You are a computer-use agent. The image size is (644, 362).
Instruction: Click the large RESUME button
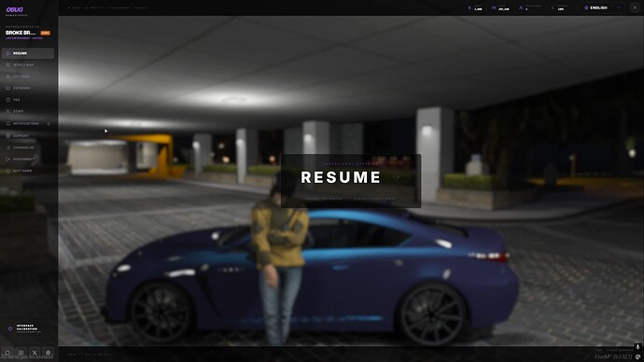(x=351, y=181)
